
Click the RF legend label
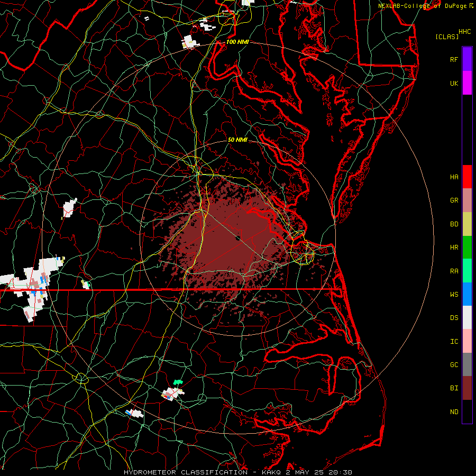tap(454, 59)
